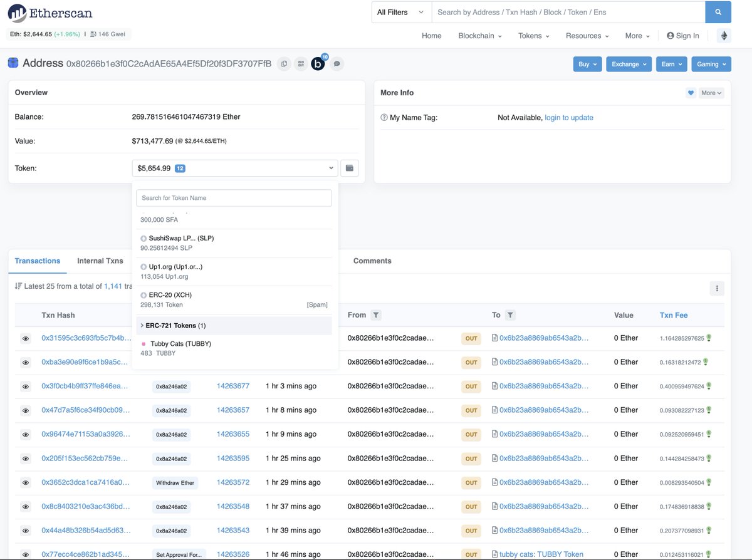Screen dimensions: 752x560
Task: Expand the Resources menu
Action: point(587,36)
